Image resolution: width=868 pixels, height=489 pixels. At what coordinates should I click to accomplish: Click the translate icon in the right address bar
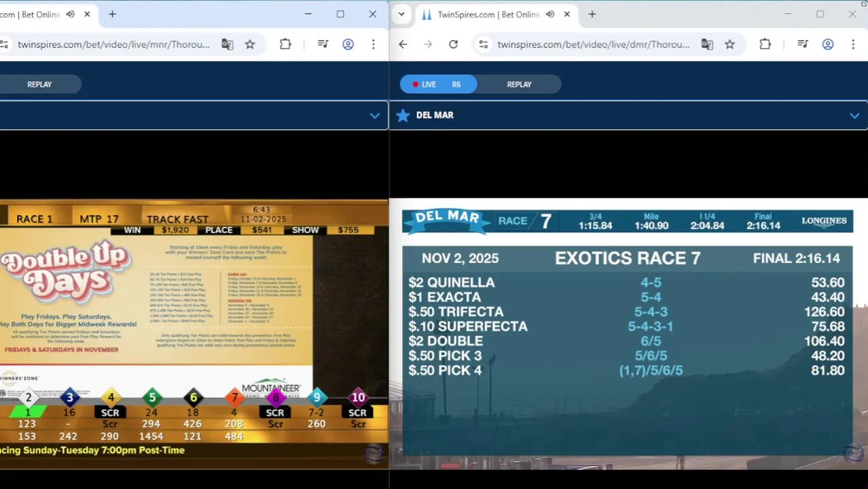click(x=707, y=44)
